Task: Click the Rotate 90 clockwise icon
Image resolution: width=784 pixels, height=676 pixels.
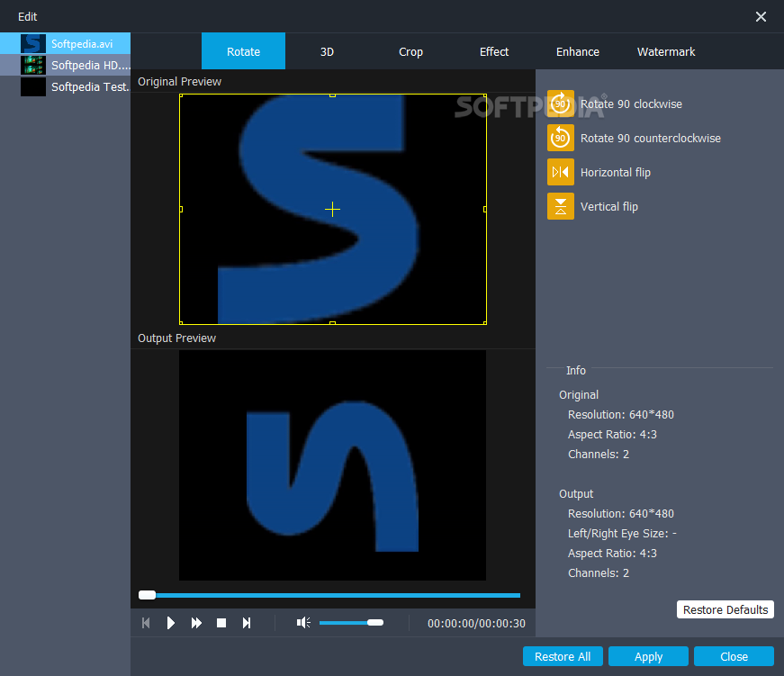Action: pos(561,104)
